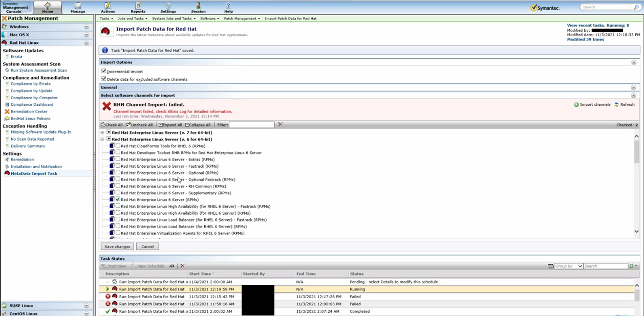Click the Import channels green icon
This screenshot has width=644, height=316.
tap(576, 104)
